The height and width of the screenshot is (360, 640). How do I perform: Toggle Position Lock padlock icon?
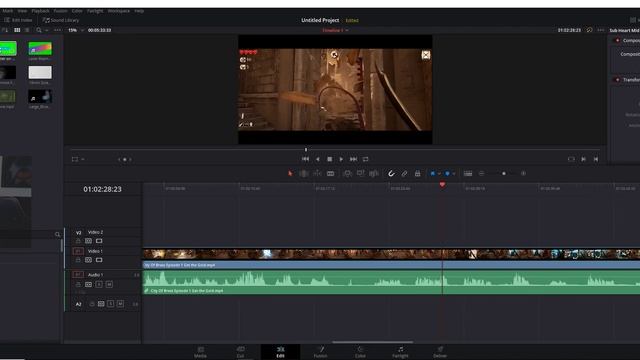click(x=417, y=173)
